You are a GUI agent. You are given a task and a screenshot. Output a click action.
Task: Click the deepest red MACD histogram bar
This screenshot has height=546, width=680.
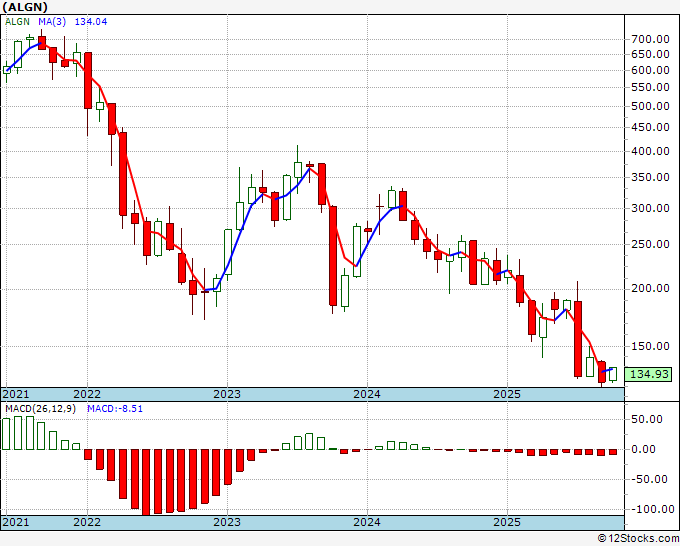(x=146, y=482)
